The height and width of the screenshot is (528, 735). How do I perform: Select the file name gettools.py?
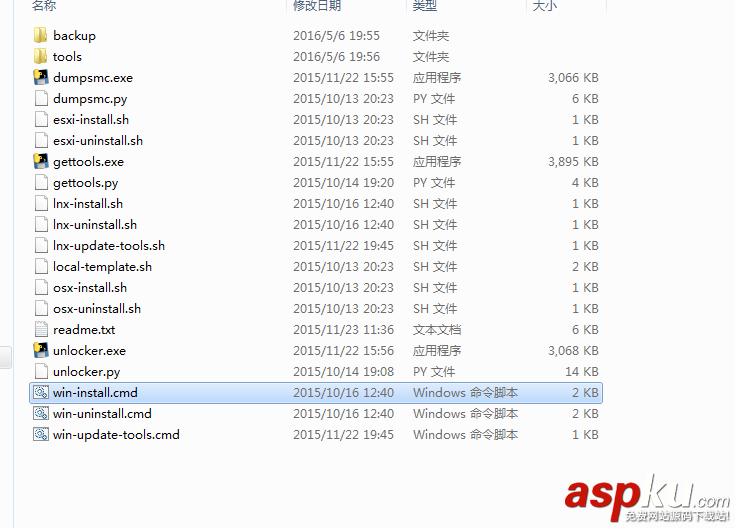86,183
